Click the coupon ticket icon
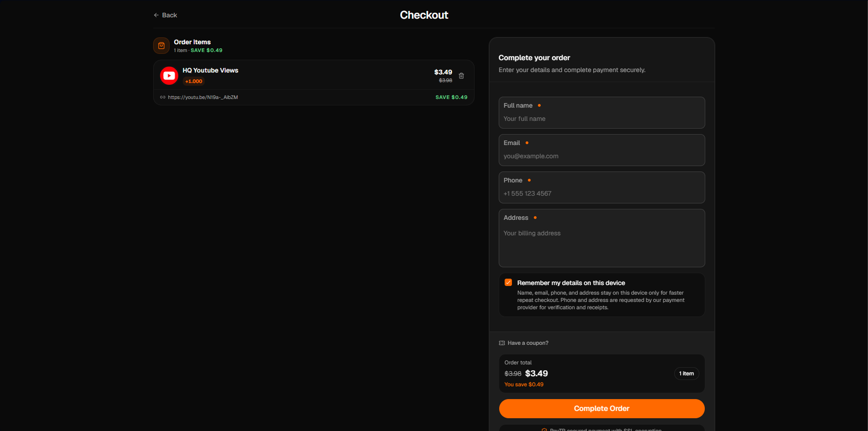Image resolution: width=868 pixels, height=431 pixels. click(502, 343)
